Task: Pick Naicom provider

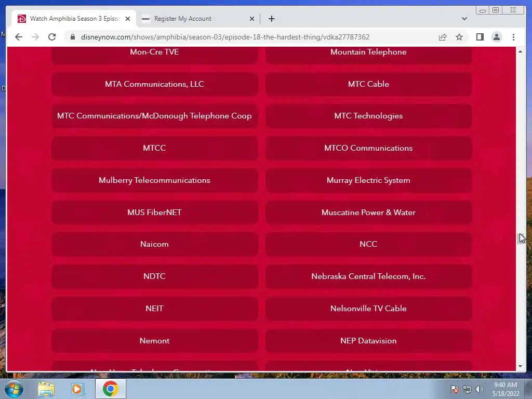Action: (154, 244)
